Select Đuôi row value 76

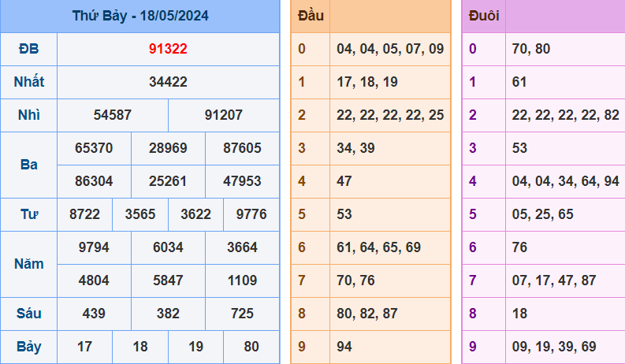pyautogui.click(x=519, y=247)
